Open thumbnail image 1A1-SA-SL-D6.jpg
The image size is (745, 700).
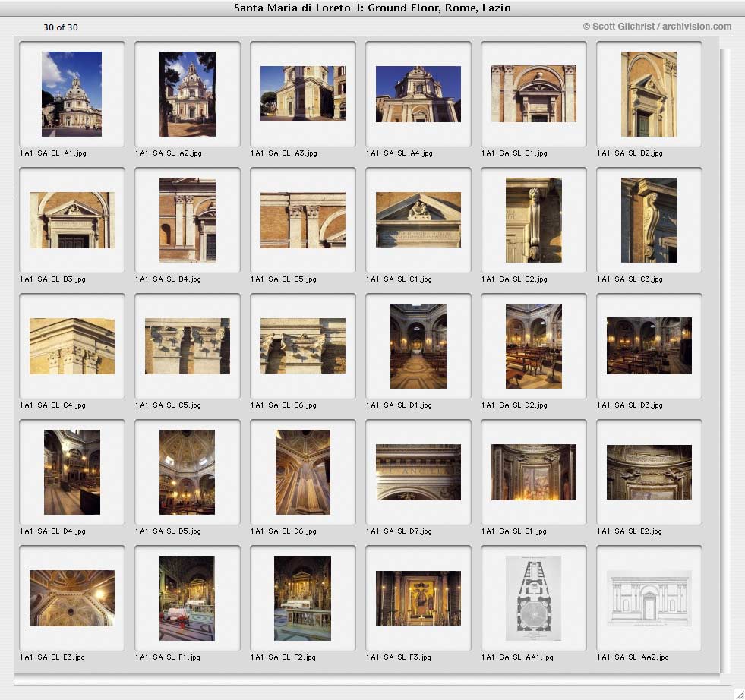(x=303, y=472)
